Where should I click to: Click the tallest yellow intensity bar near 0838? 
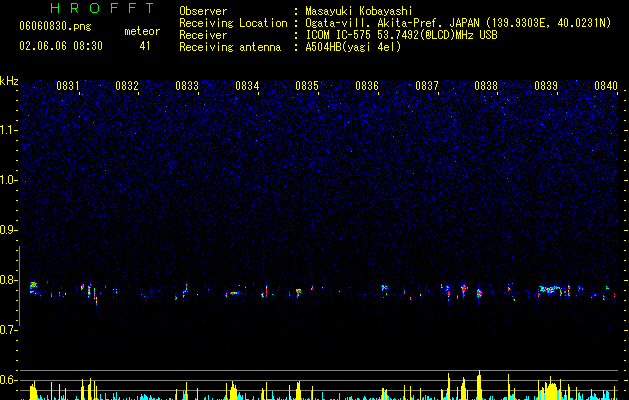[x=479, y=385]
